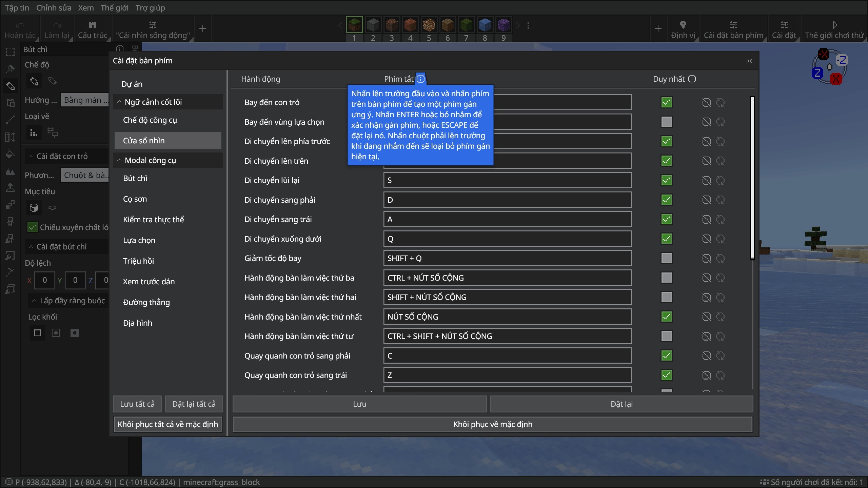
Task: Clear keybinding for Bay đến con trỏ
Action: click(707, 102)
